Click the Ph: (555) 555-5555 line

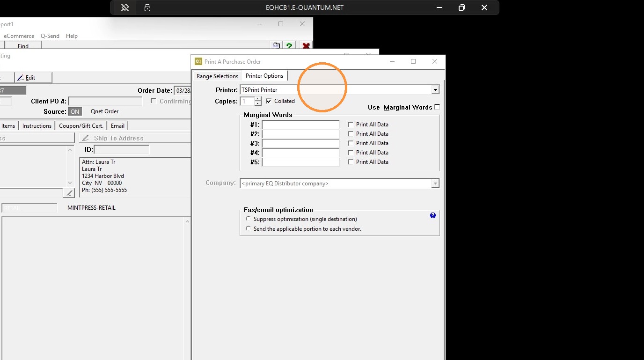pos(104,190)
